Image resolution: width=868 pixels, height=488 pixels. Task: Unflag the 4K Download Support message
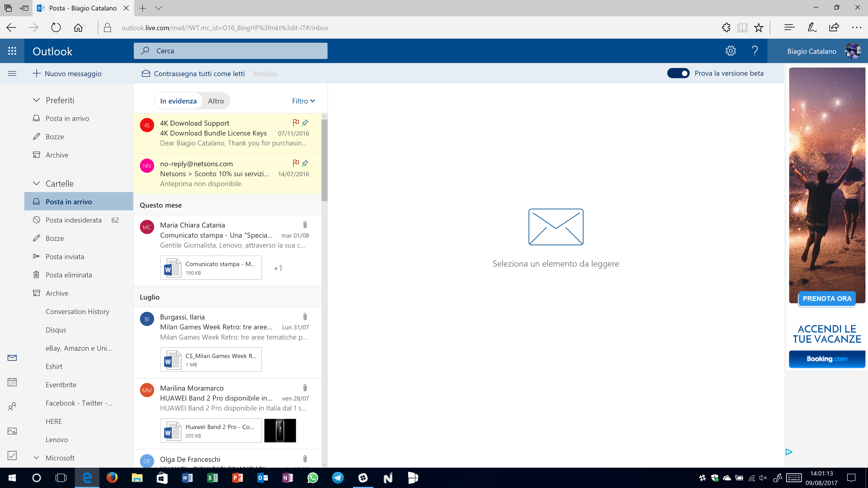click(296, 123)
